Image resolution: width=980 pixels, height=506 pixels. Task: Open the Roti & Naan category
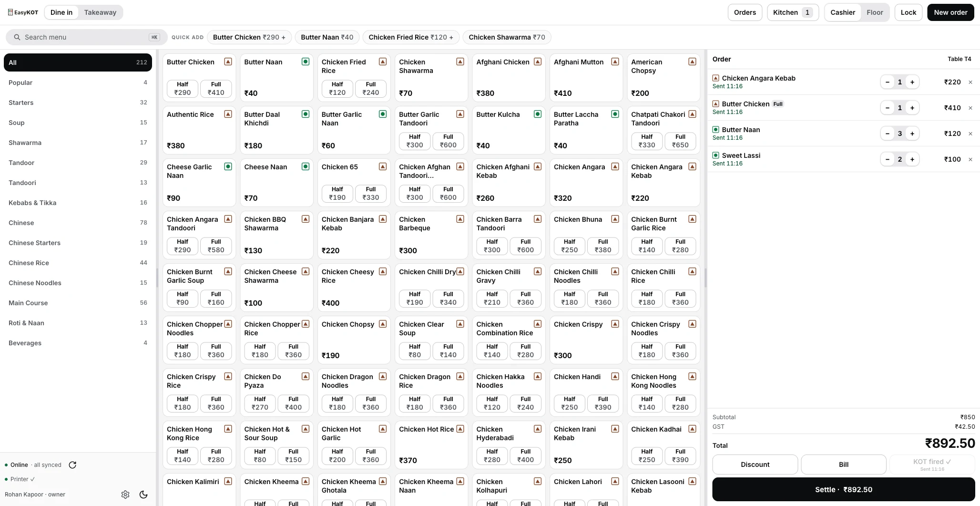[x=78, y=323]
